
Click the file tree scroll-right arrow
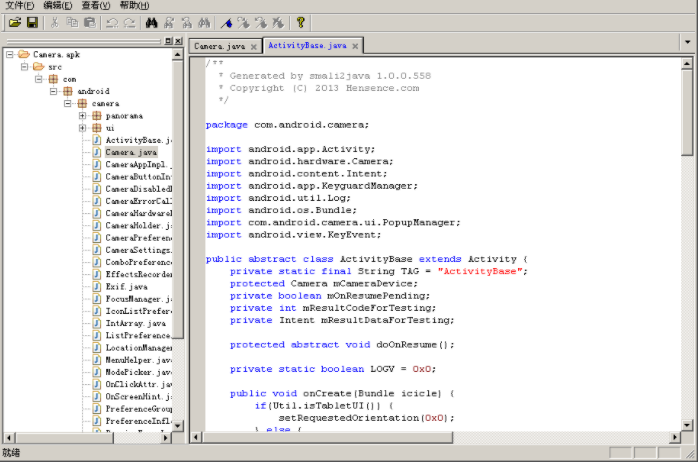pos(166,437)
